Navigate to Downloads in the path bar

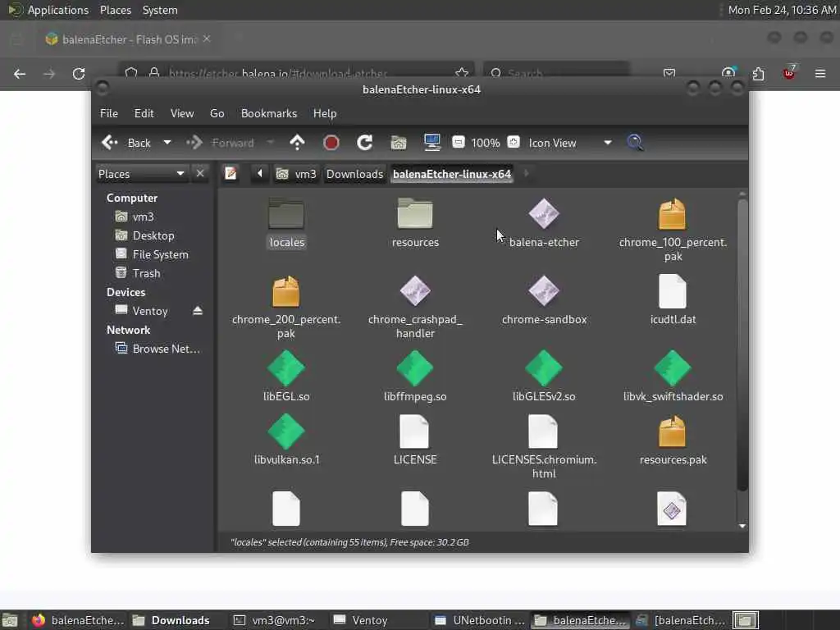(x=354, y=174)
